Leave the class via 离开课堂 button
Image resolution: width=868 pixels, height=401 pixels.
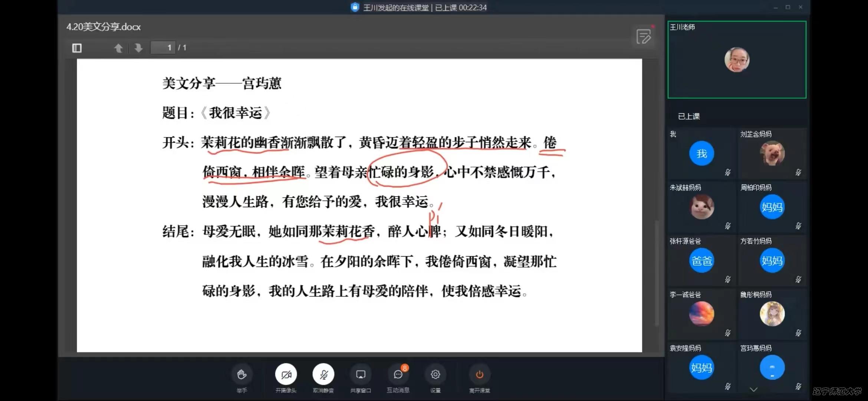click(x=480, y=374)
